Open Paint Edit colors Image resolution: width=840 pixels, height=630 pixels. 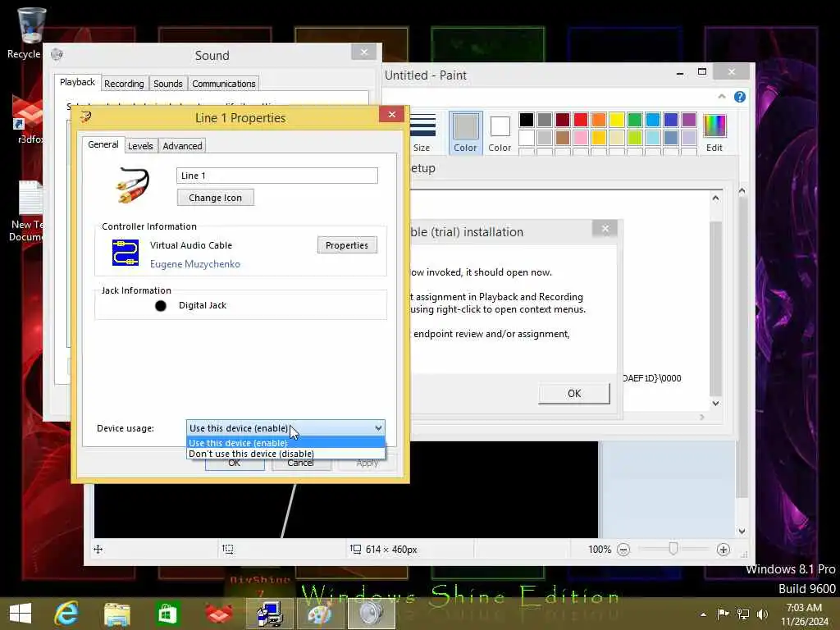[714, 133]
